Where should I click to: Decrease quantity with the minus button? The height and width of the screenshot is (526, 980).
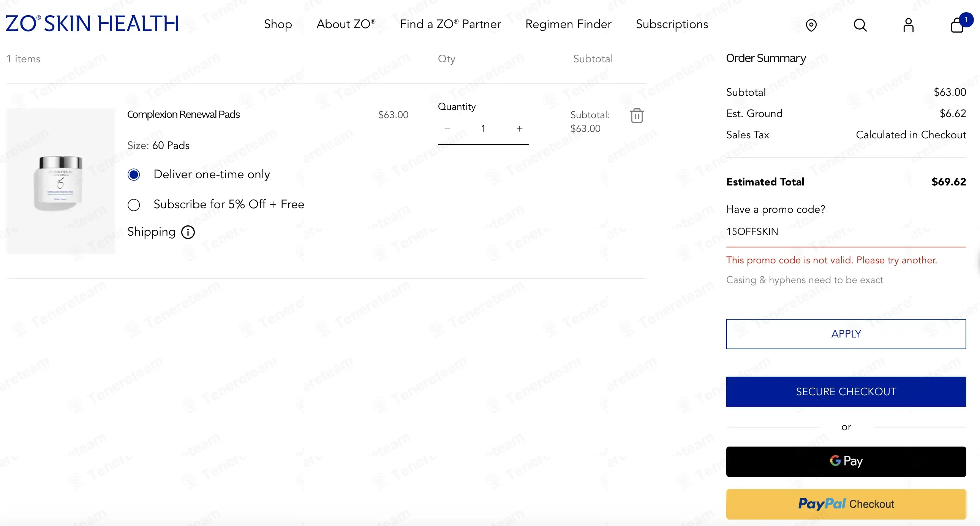point(447,128)
